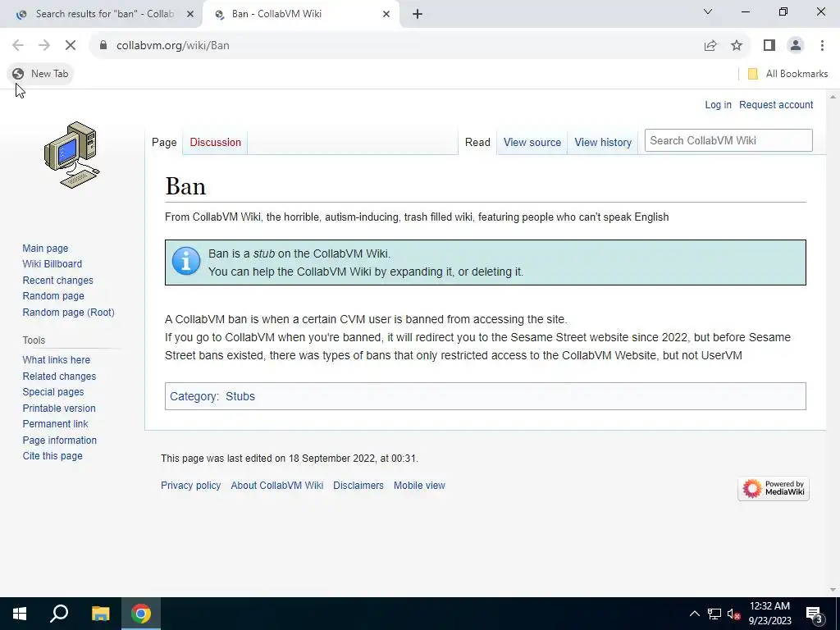
Task: Open Windows taskbar search
Action: 59,614
